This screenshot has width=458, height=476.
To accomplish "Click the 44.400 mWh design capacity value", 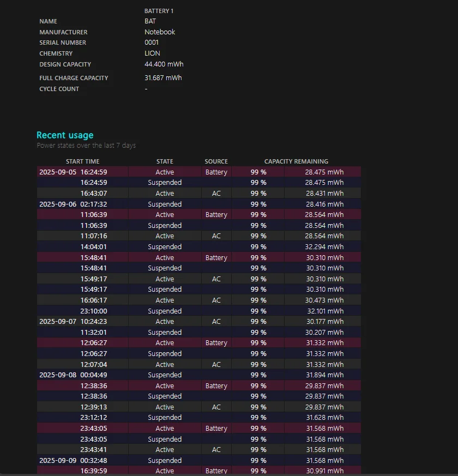I will [x=164, y=64].
